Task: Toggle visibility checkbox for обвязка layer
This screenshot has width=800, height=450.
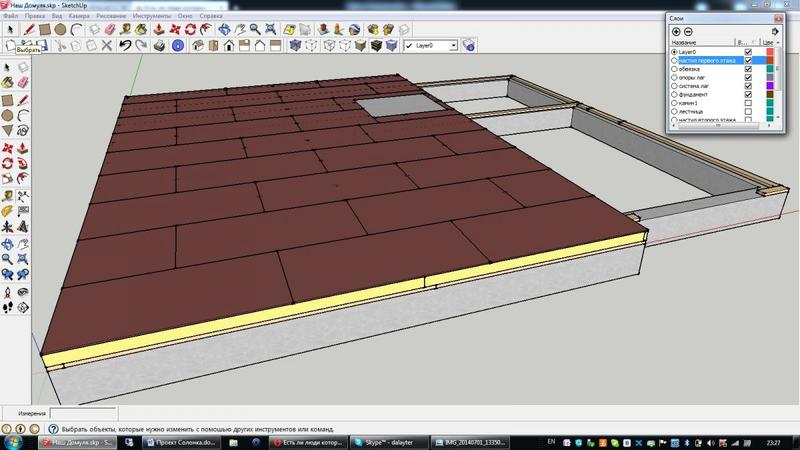Action: coord(748,69)
